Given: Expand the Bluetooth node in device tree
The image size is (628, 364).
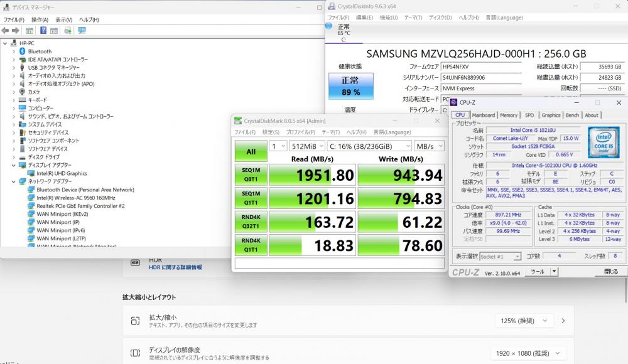Looking at the screenshot, I should (x=14, y=51).
